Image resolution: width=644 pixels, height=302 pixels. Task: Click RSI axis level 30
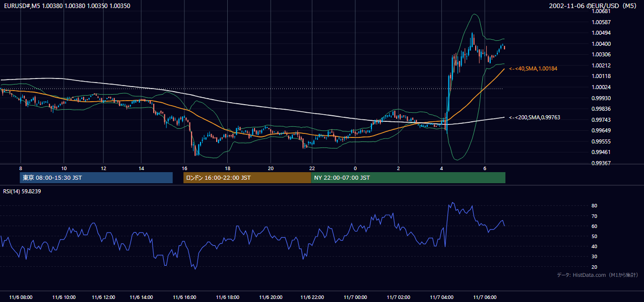(594, 257)
